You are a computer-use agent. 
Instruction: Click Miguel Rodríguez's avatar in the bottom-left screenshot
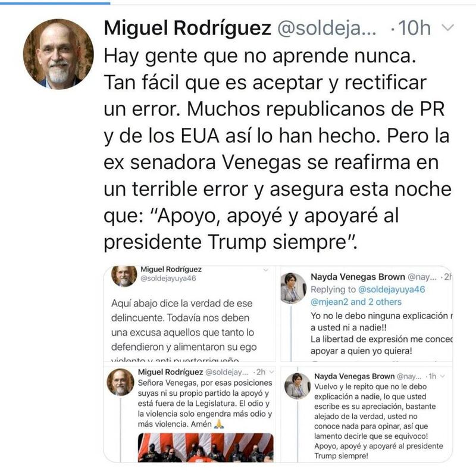(x=120, y=382)
